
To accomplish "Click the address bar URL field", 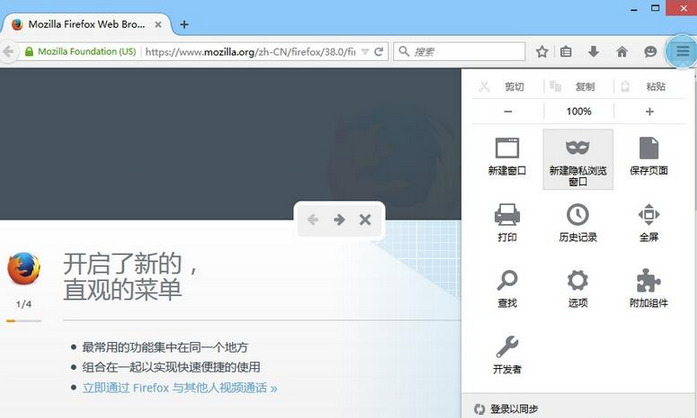I will [x=250, y=52].
